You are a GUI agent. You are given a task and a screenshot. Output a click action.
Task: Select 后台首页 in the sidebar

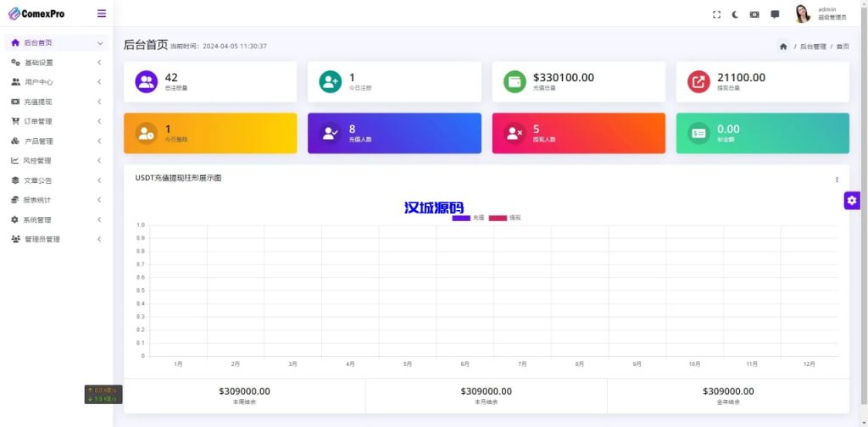click(x=55, y=42)
